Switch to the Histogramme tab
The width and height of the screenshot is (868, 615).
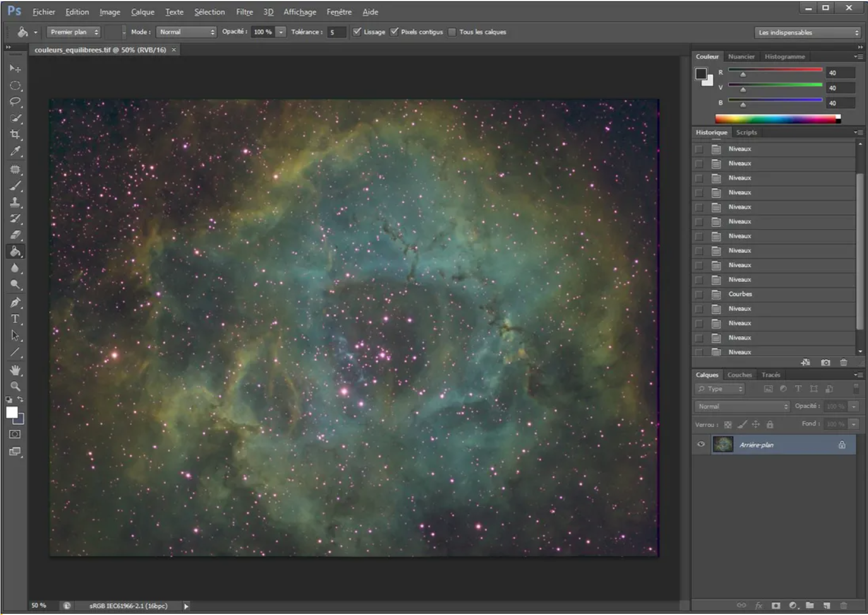tap(785, 57)
